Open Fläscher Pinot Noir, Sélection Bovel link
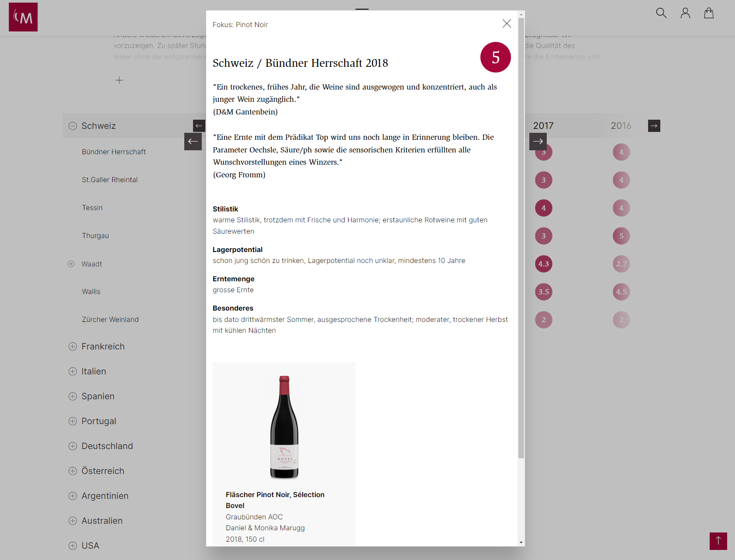 [x=275, y=500]
